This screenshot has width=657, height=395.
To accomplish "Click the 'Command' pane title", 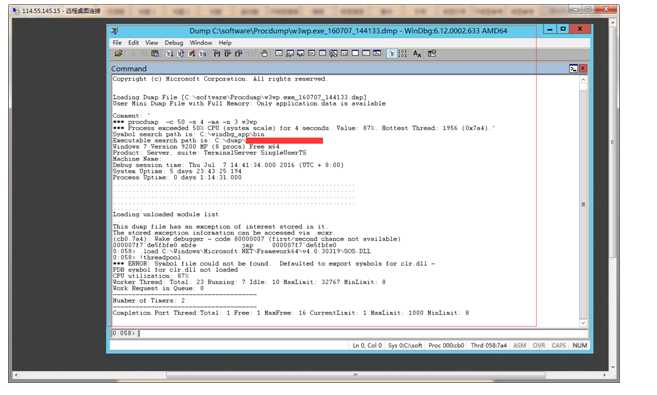I will click(129, 68).
